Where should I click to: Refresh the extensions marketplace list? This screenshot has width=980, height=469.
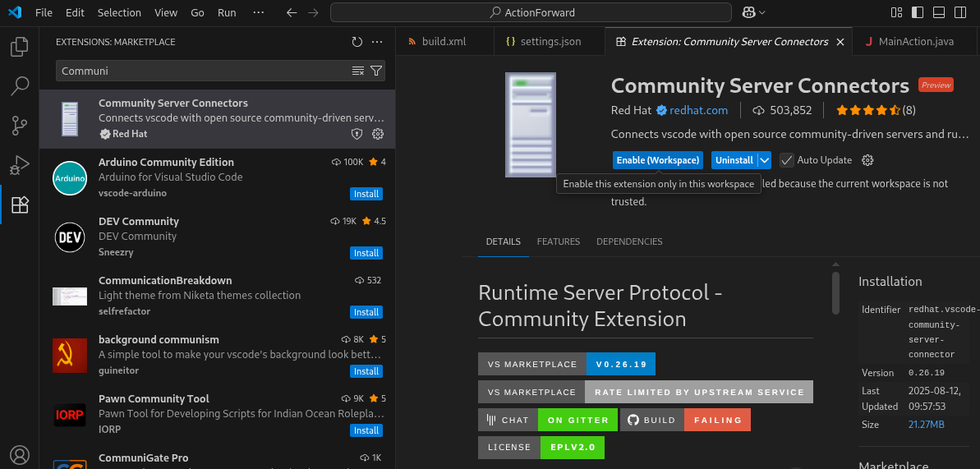pyautogui.click(x=357, y=42)
